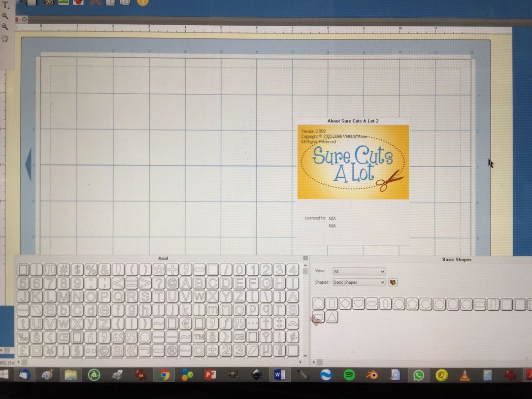Open the View dropdown set to All
Image resolution: width=532 pixels, height=399 pixels.
[359, 271]
